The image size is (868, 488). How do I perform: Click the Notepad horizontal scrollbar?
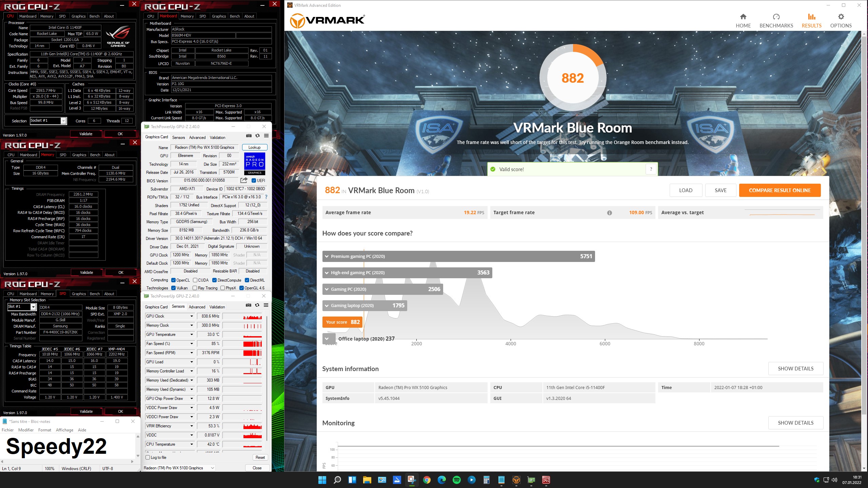click(x=67, y=462)
